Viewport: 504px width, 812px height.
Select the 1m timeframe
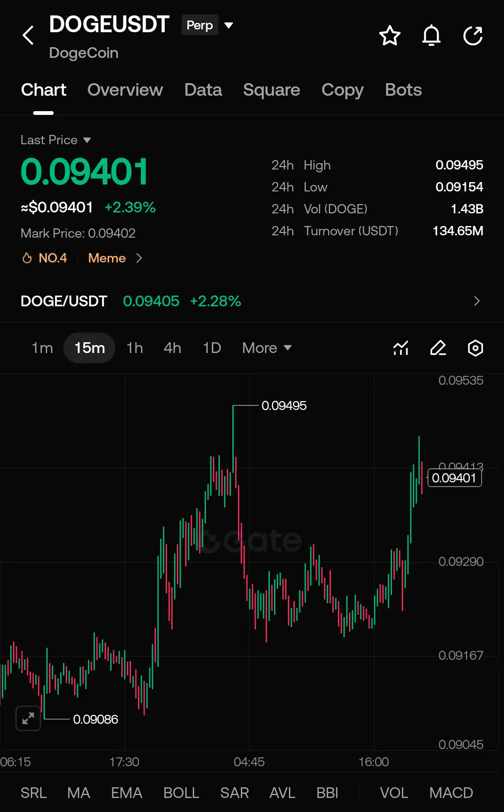click(42, 348)
